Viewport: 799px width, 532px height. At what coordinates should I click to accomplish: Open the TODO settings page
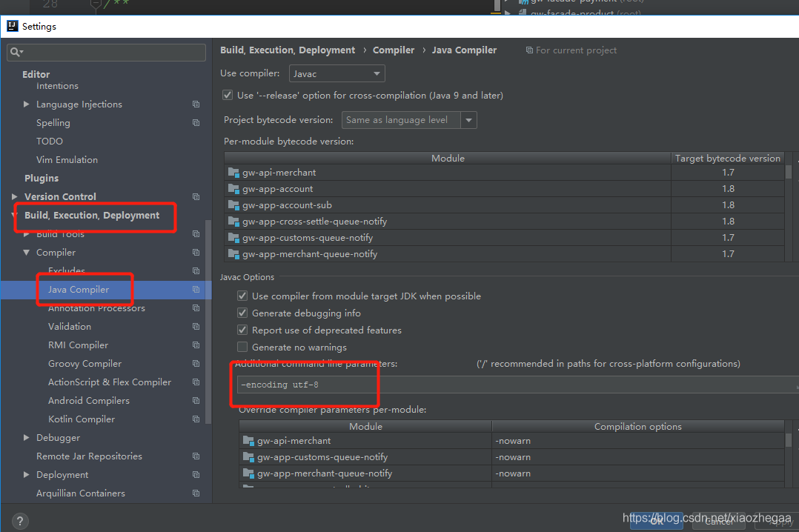(50, 142)
